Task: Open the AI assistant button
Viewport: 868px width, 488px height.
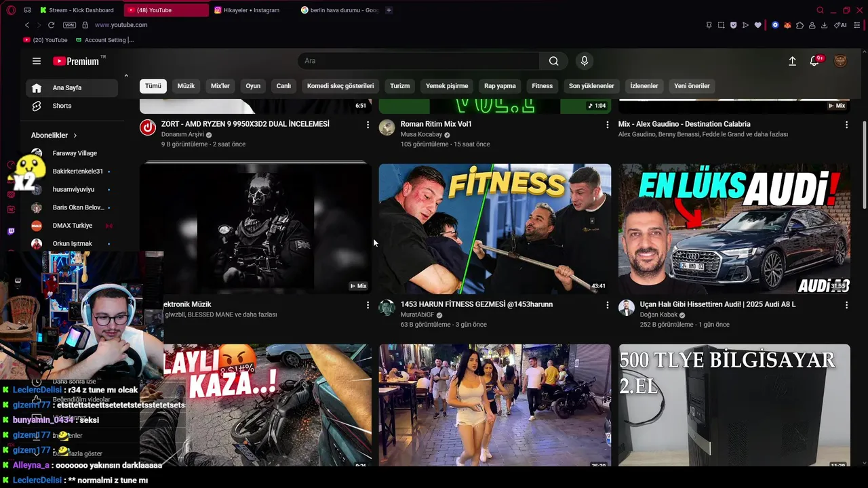Action: coord(840,25)
